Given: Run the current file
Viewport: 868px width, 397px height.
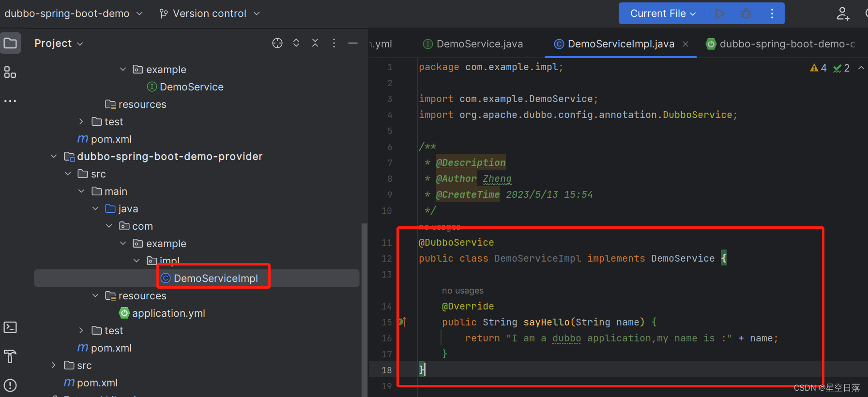Looking at the screenshot, I should 720,14.
